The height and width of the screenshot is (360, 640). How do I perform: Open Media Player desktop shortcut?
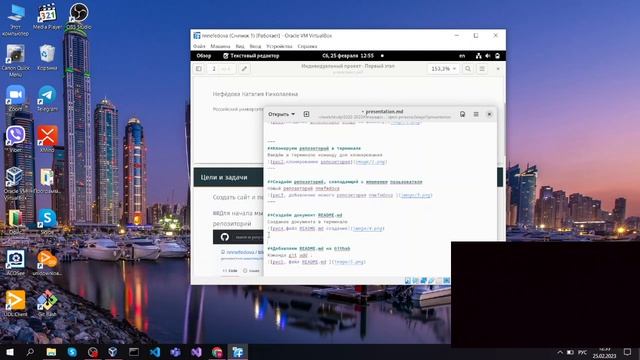coord(47,16)
